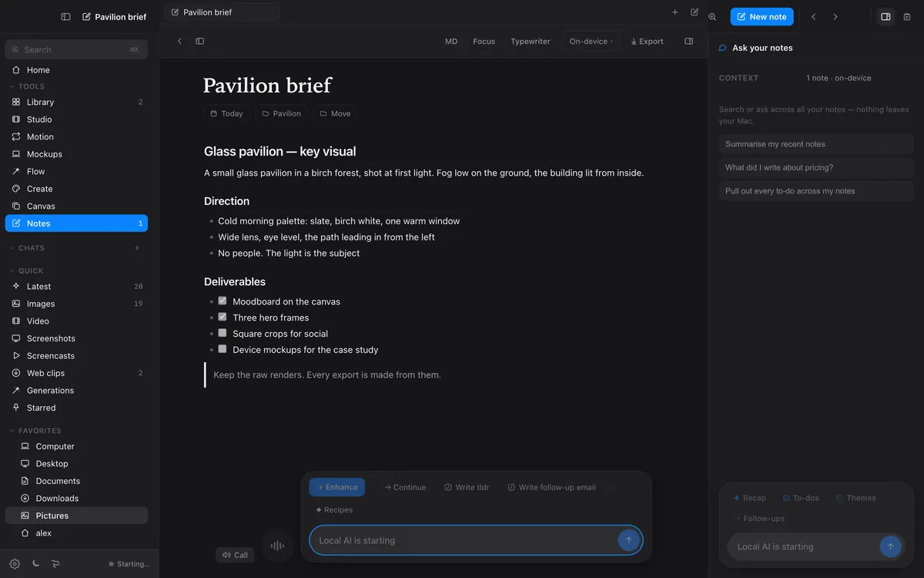This screenshot has height=578, width=924.
Task: Add a new tab with the plus icon
Action: click(x=675, y=12)
